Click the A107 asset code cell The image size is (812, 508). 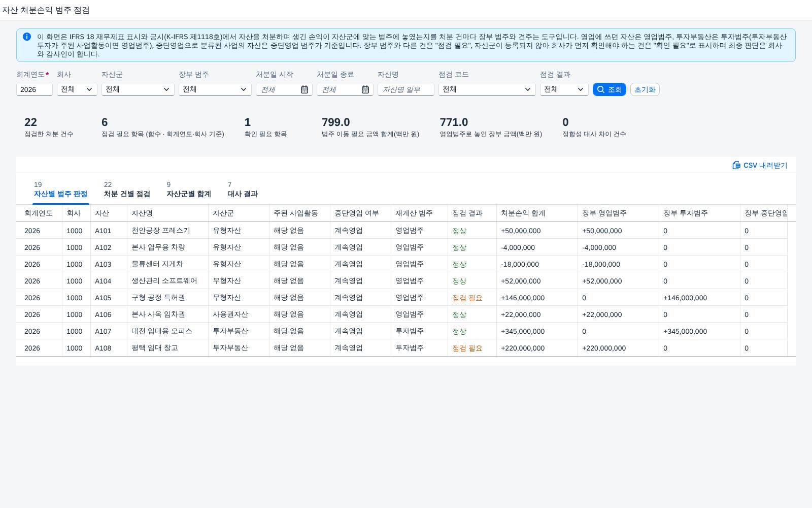click(109, 331)
